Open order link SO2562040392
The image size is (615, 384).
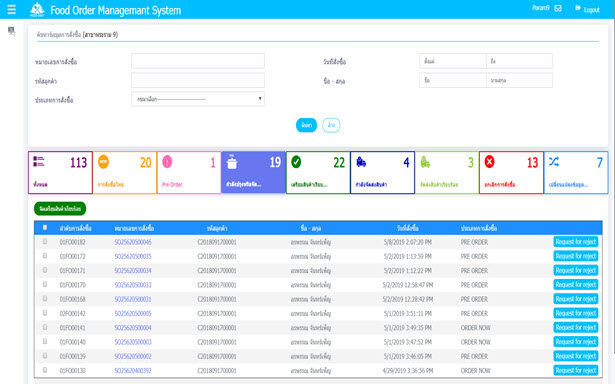click(x=133, y=371)
